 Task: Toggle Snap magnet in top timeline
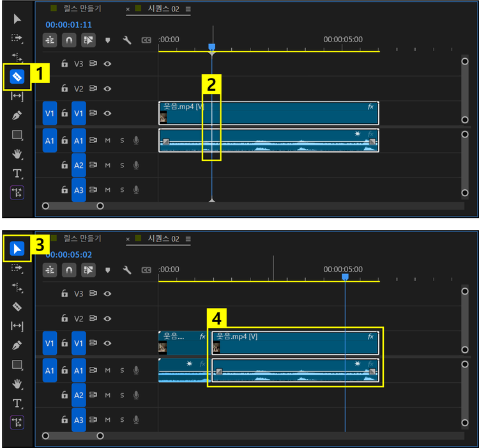tap(69, 40)
